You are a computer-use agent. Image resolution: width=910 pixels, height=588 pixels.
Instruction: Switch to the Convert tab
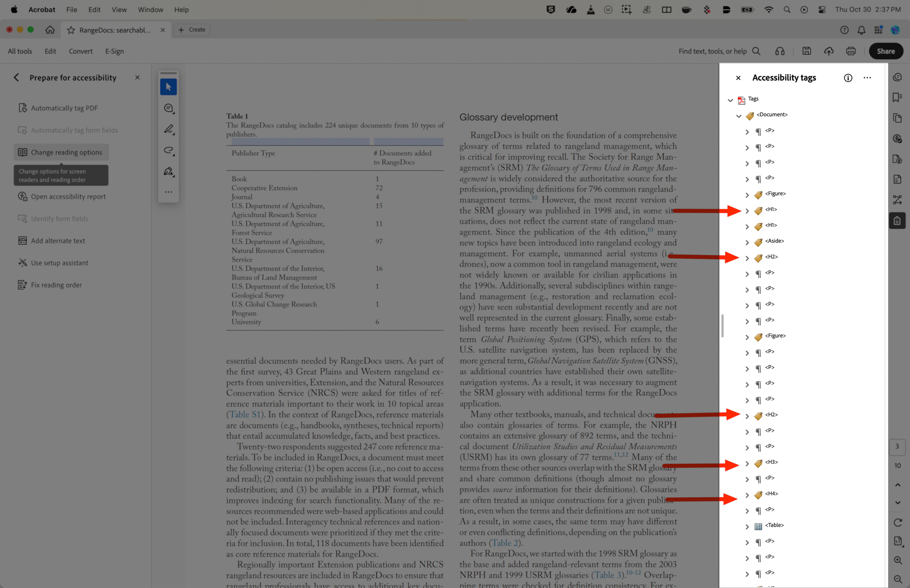81,51
